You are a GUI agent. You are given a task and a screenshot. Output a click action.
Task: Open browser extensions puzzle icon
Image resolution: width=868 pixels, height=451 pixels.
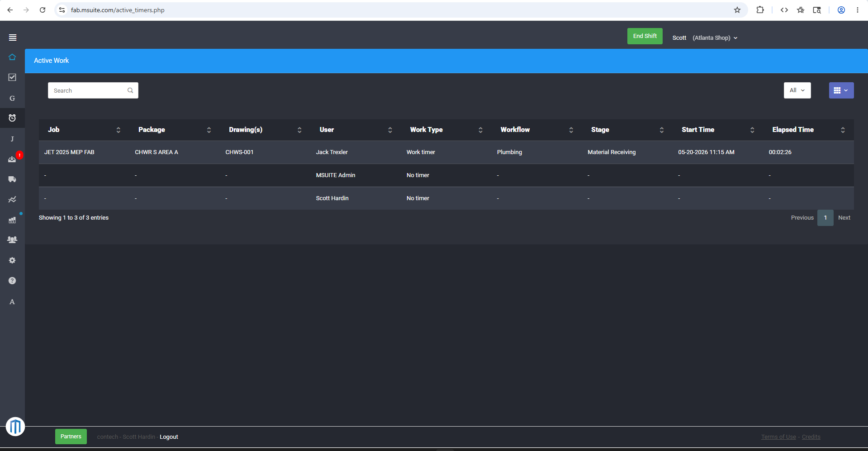click(760, 10)
